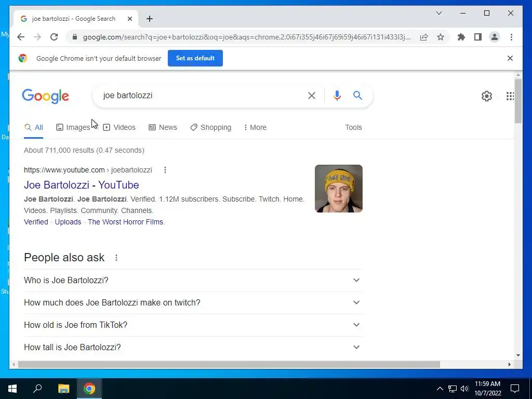Screen dimensions: 532x399
Task: Open the network tray icon
Action: click(x=453, y=389)
